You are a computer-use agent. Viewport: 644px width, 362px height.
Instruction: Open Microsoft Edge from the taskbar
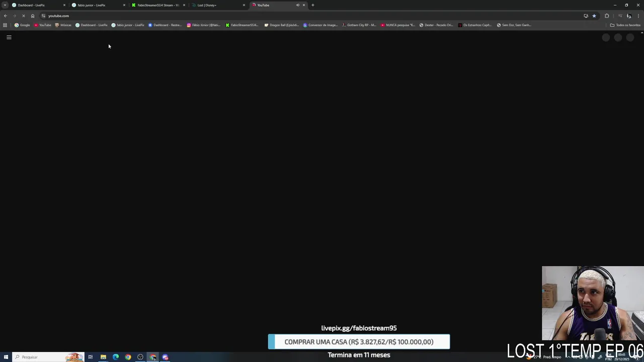click(116, 357)
